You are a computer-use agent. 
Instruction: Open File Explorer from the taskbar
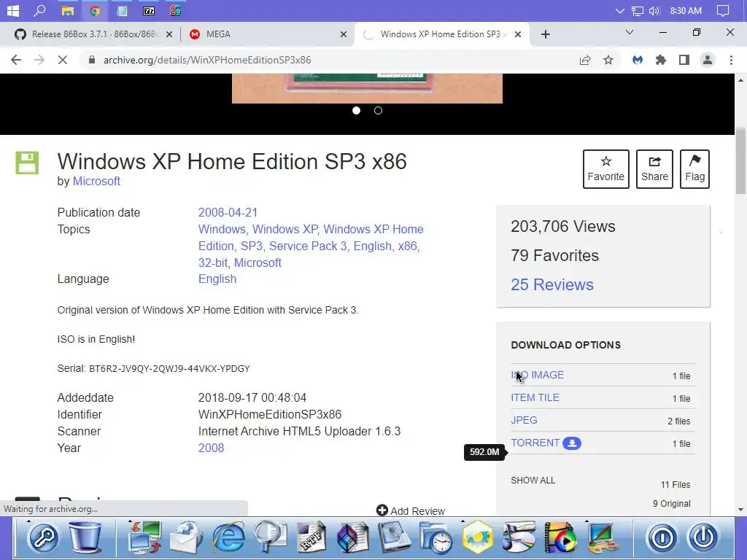(68, 10)
